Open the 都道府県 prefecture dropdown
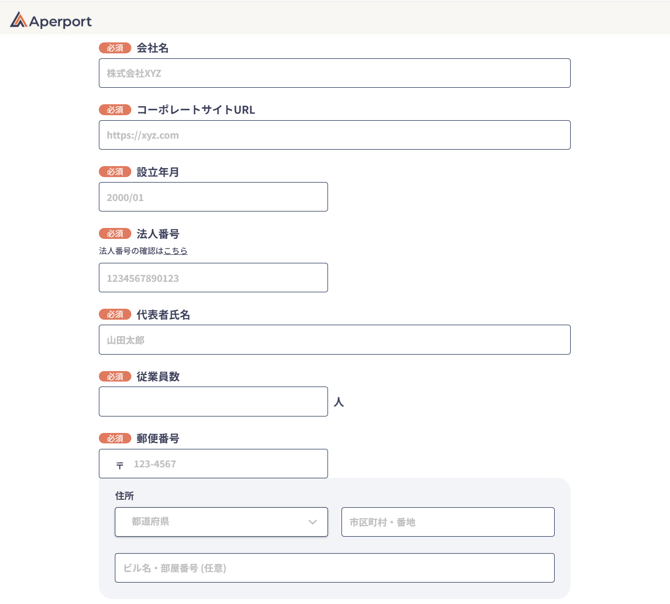 tap(221, 522)
